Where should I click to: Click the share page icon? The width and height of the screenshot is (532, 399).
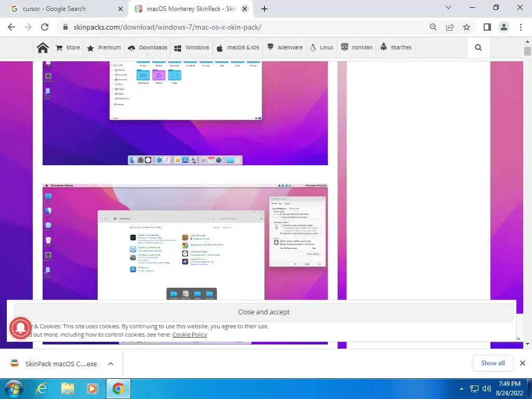tap(450, 27)
